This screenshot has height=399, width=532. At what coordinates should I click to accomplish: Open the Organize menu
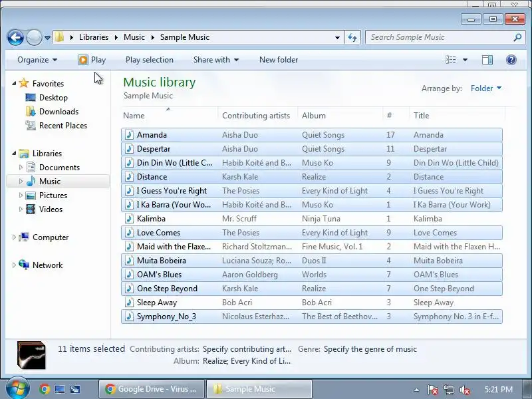point(37,60)
